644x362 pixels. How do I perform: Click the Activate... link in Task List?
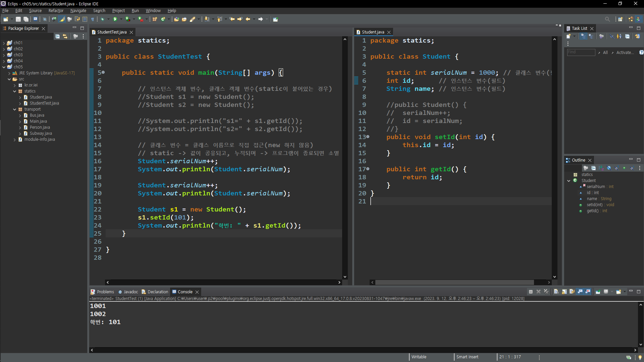(625, 52)
